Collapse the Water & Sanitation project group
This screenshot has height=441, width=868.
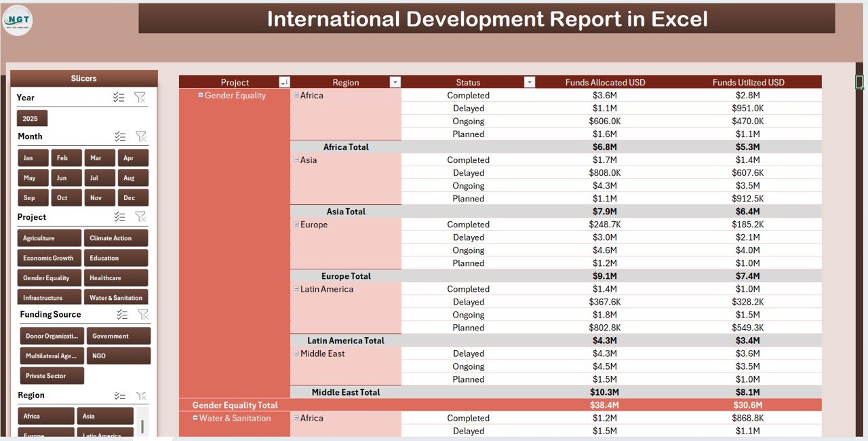[x=195, y=418]
